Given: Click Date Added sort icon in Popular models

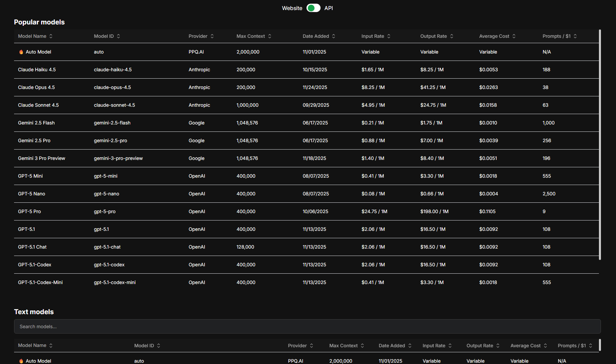Looking at the screenshot, I should point(334,36).
